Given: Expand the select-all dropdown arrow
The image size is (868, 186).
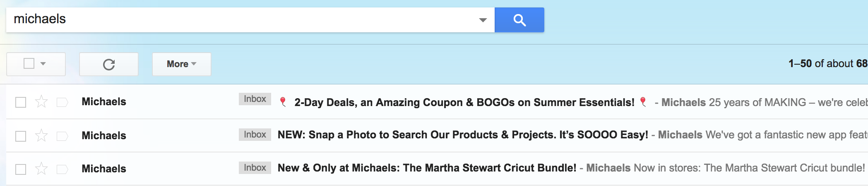Looking at the screenshot, I should click(x=43, y=64).
